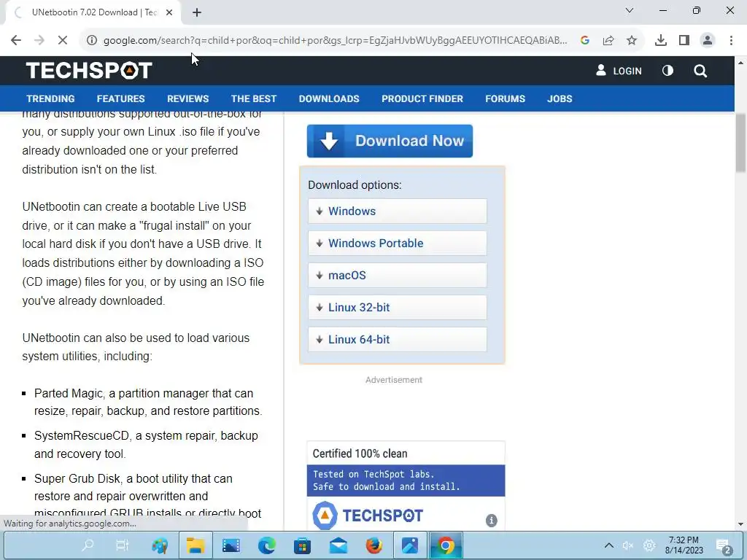The width and height of the screenshot is (747, 560).
Task: Click the settings gear tray icon
Action: (649, 545)
